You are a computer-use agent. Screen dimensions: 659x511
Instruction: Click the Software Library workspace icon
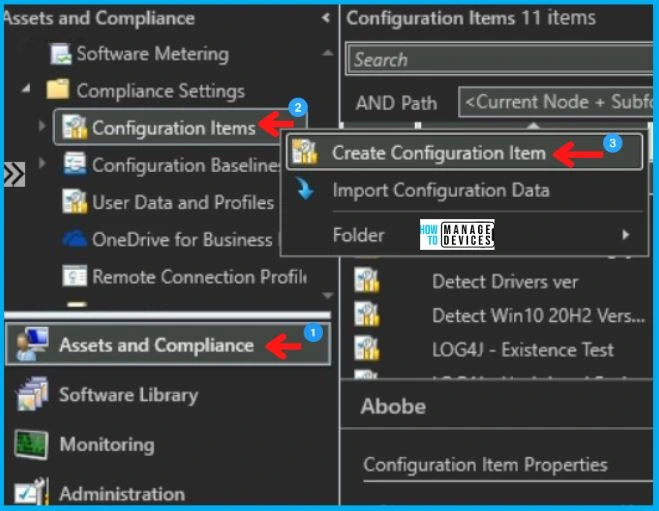coord(31,395)
